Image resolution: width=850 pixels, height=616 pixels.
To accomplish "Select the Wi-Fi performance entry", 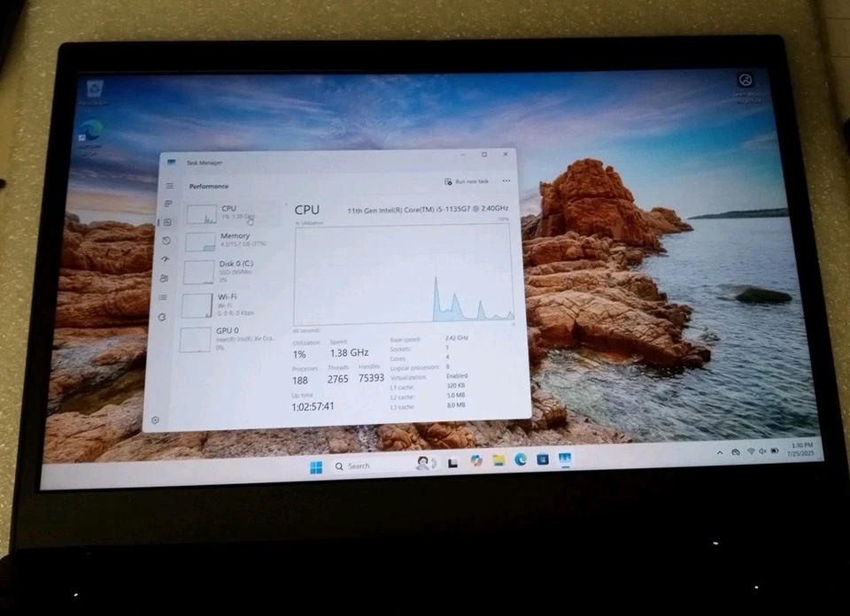I will click(x=230, y=305).
